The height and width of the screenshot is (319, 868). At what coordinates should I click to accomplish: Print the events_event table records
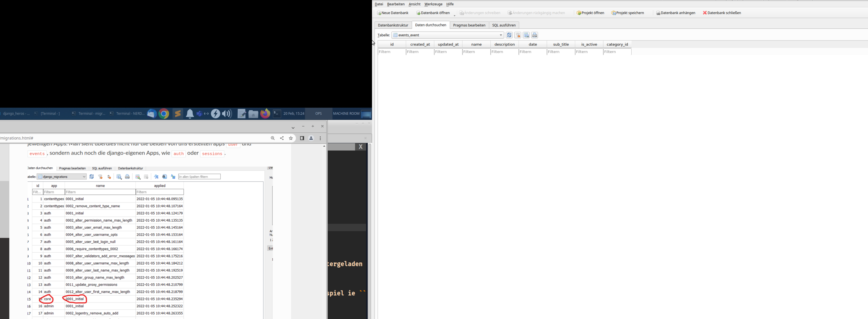click(x=535, y=35)
